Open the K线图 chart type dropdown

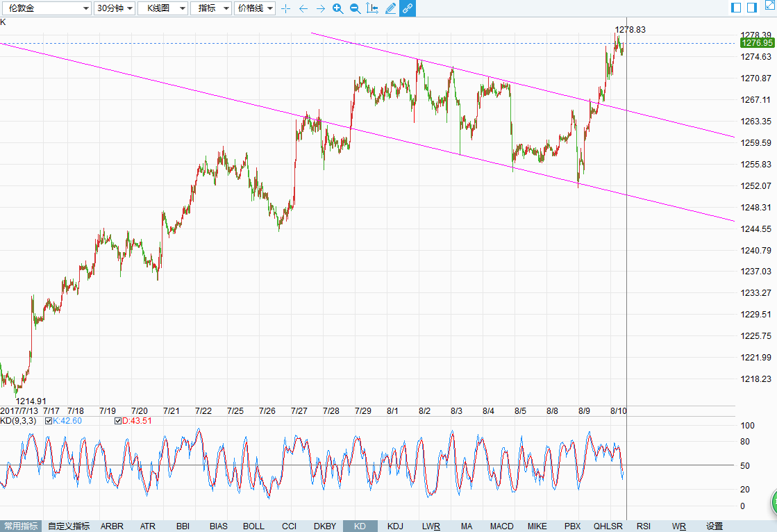coord(162,8)
